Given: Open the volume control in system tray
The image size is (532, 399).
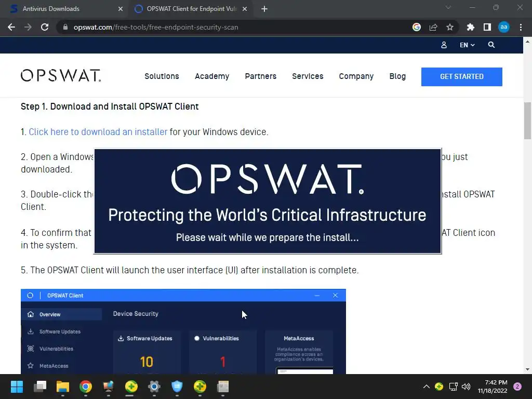Looking at the screenshot, I should 466,387.
